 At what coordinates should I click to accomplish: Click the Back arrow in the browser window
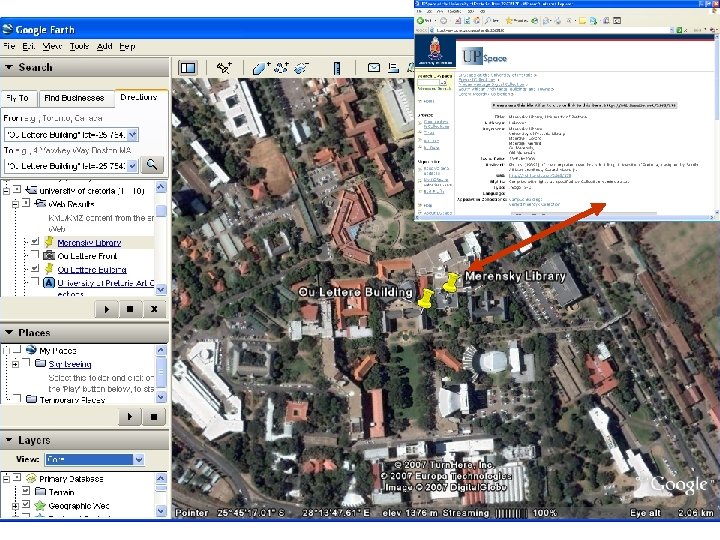click(421, 21)
